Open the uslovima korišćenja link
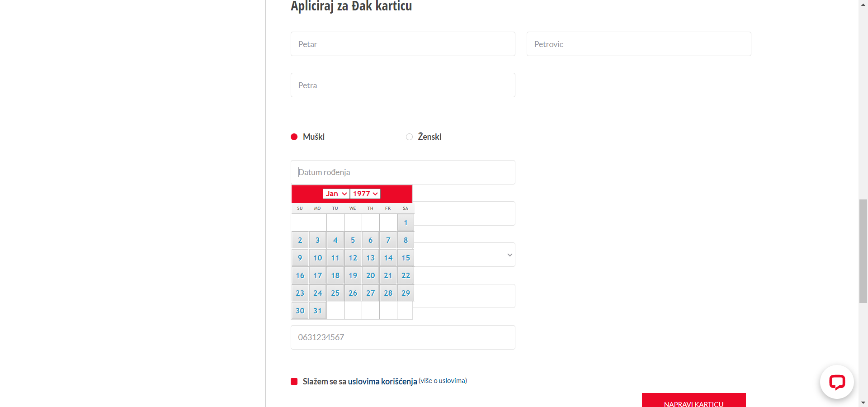 tap(382, 381)
